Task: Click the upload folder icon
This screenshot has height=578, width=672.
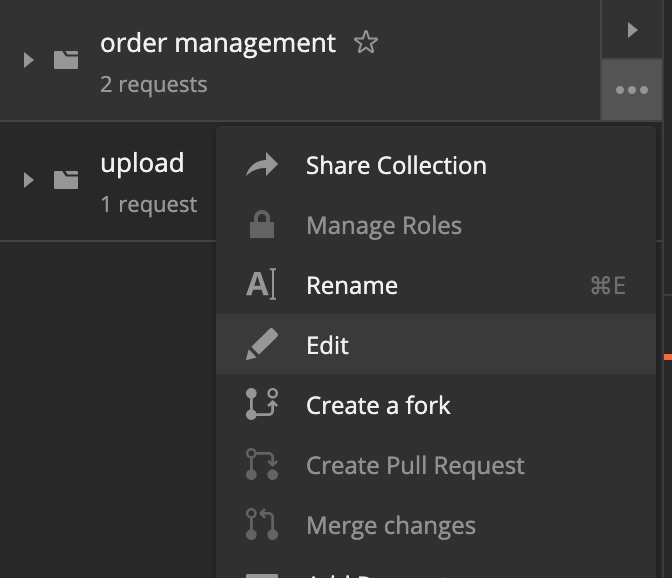Action: tap(66, 180)
